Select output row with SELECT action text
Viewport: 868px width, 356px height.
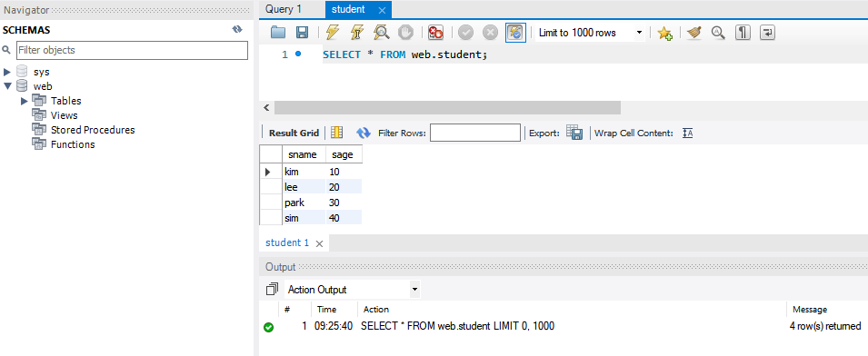pyautogui.click(x=457, y=326)
